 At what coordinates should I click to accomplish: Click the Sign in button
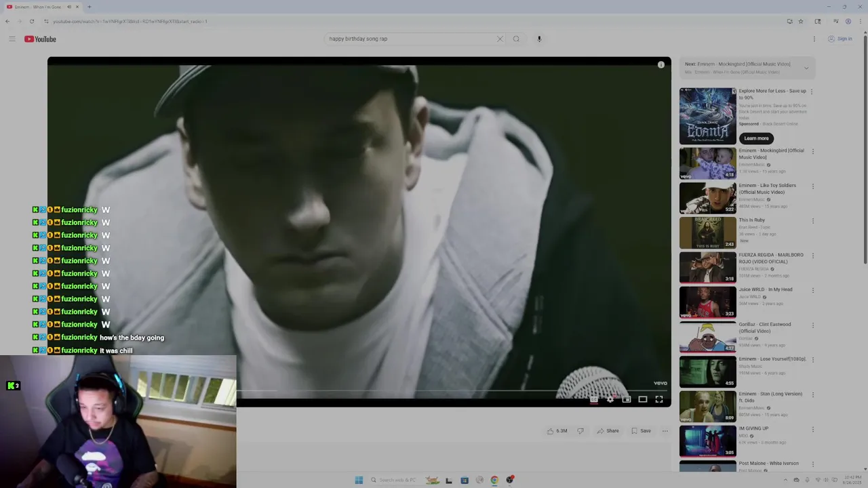tap(840, 39)
